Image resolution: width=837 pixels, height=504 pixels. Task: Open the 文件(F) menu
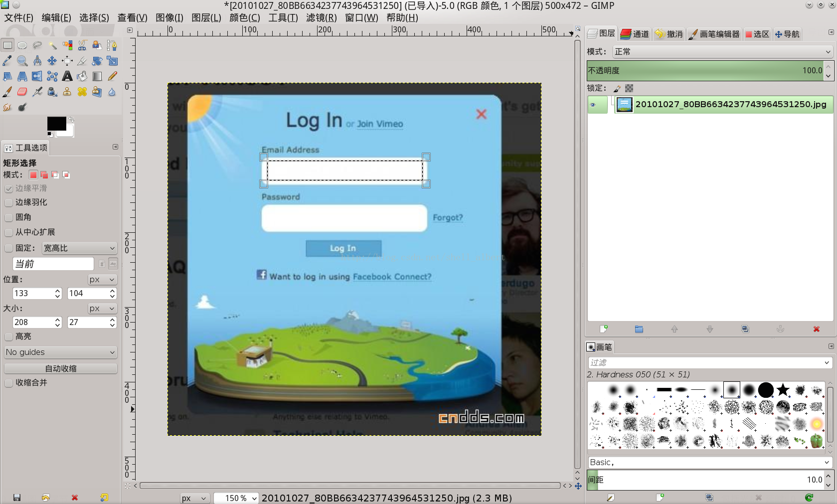19,18
